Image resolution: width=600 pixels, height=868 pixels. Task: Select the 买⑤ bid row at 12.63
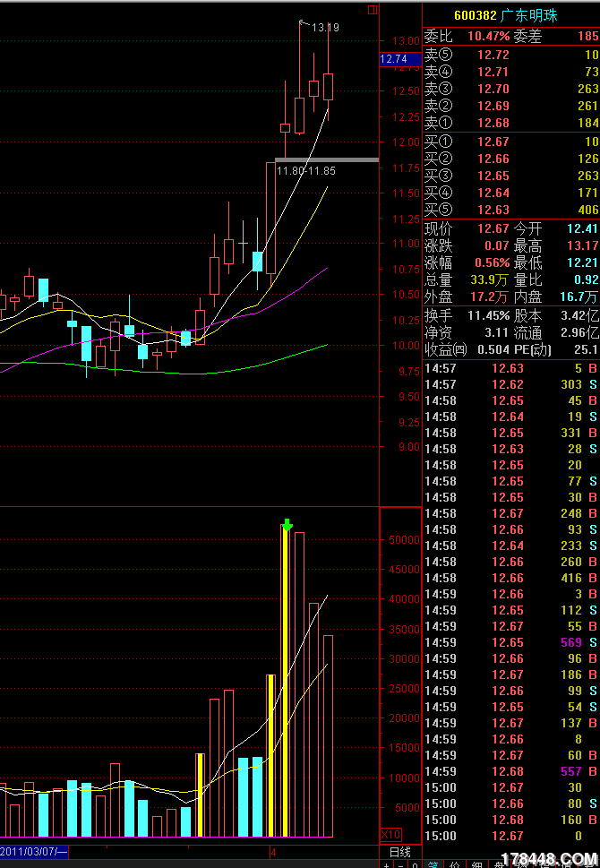pos(510,210)
